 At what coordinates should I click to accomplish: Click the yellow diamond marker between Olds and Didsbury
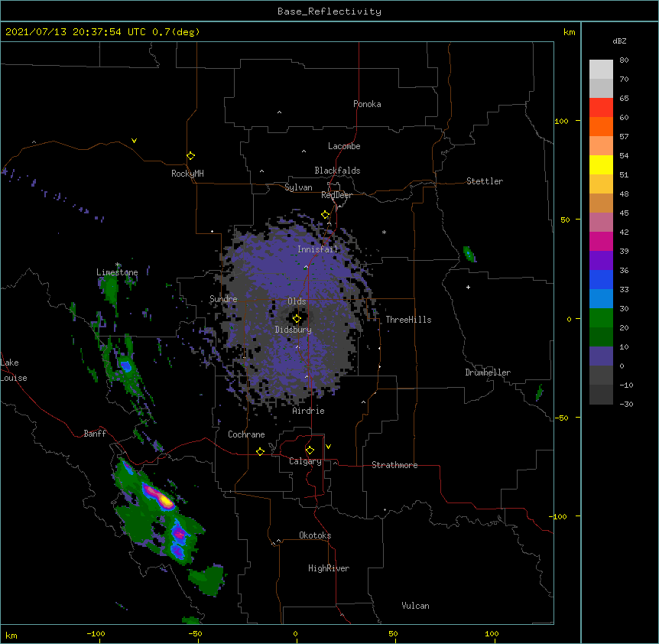click(x=297, y=319)
